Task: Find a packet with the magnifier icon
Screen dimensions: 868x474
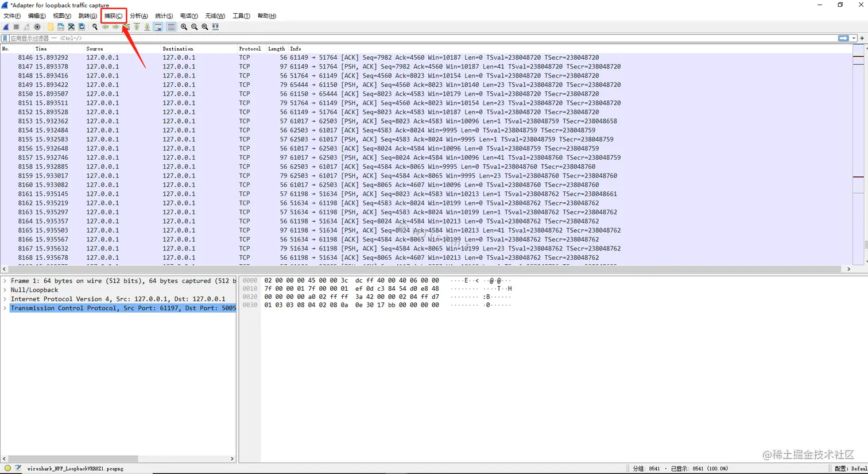Action: click(x=95, y=27)
